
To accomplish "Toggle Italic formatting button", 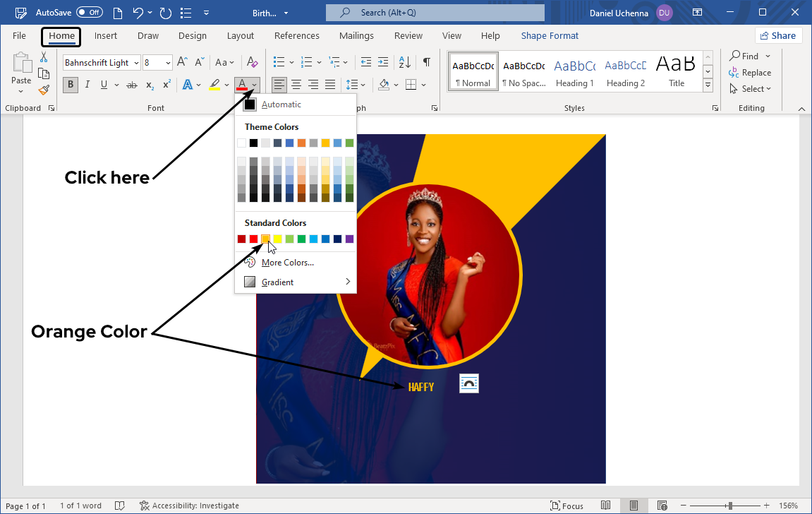I will [87, 85].
